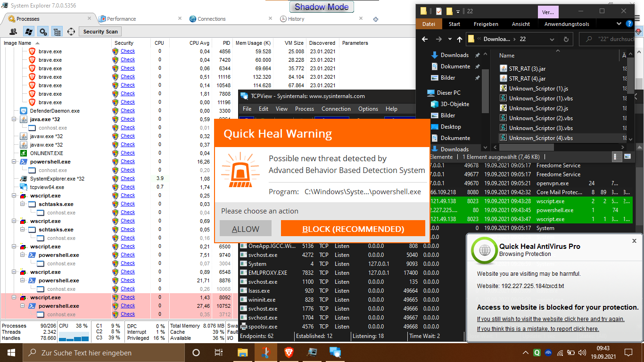Sort processes by Mem Usage (K) column

click(253, 43)
